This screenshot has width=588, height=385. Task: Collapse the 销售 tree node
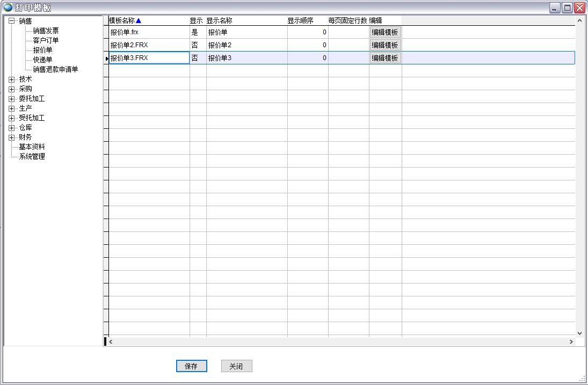[x=12, y=21]
